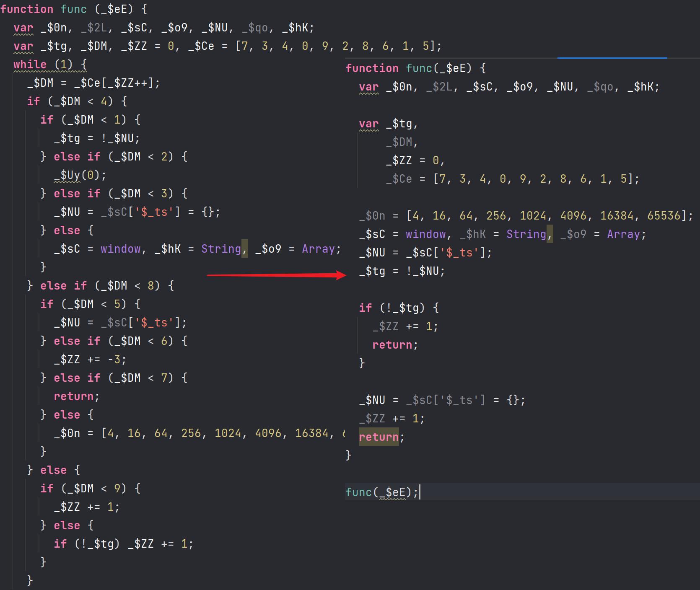The width and height of the screenshot is (700, 590).
Task: Click '_$NU = _$sC['$_ts'];' in right pane
Action: 425,253
